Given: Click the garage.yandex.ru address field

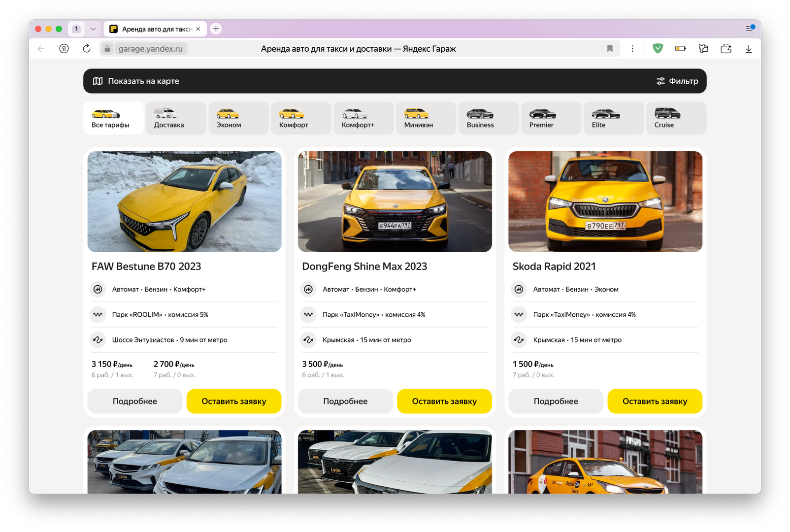Looking at the screenshot, I should [x=150, y=49].
